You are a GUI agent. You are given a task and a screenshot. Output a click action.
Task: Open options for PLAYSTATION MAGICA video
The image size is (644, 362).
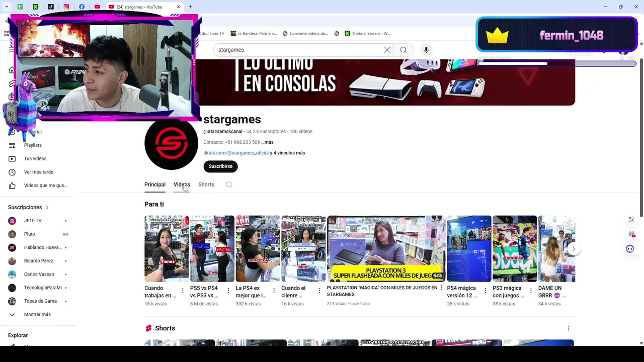point(442,288)
